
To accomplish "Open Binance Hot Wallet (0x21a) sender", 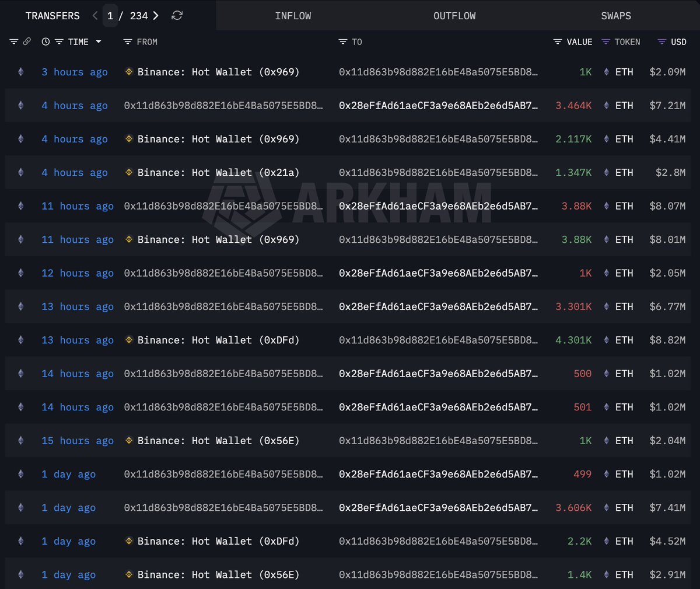I will [x=218, y=172].
